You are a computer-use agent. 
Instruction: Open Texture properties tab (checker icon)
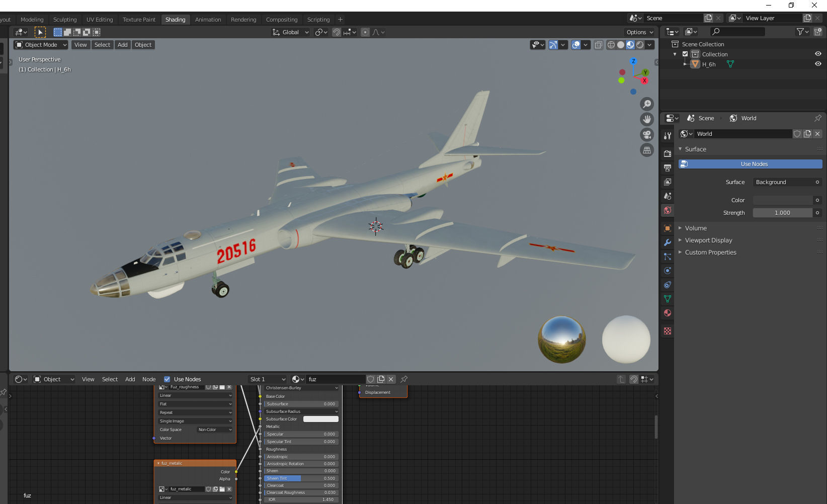pos(668,331)
